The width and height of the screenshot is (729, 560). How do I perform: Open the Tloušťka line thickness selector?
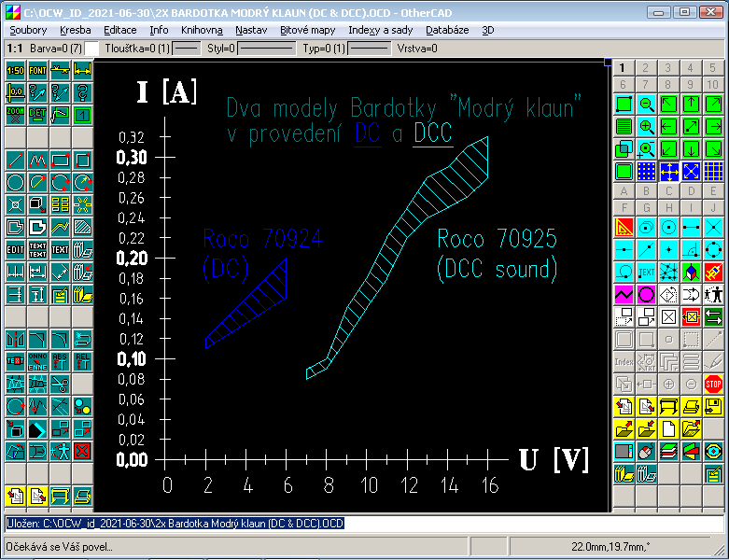[187, 49]
